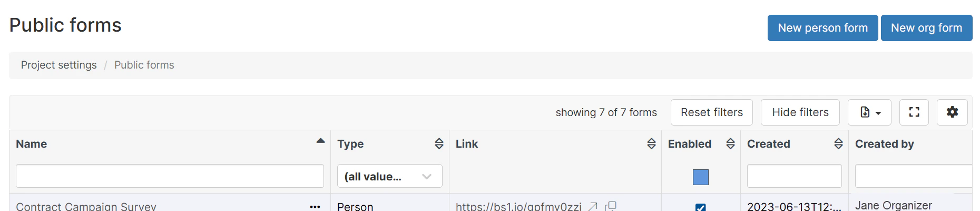This screenshot has width=980, height=211.
Task: Expand the Type filter dropdown
Action: (390, 176)
